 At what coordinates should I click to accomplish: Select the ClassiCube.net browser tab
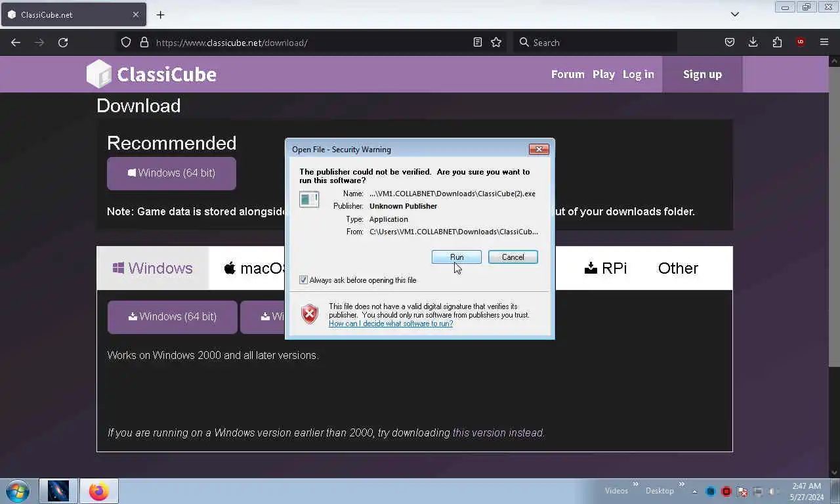[73, 14]
